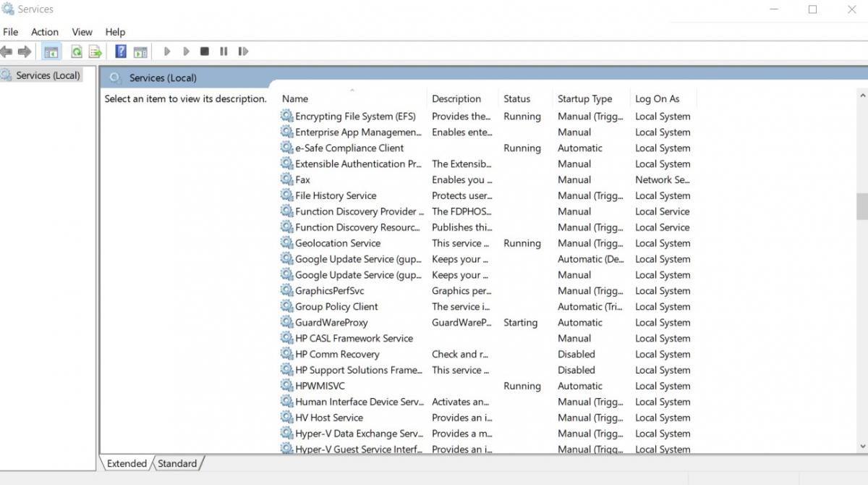Toggle the Show/Hide Console Tree button

pyautogui.click(x=51, y=51)
